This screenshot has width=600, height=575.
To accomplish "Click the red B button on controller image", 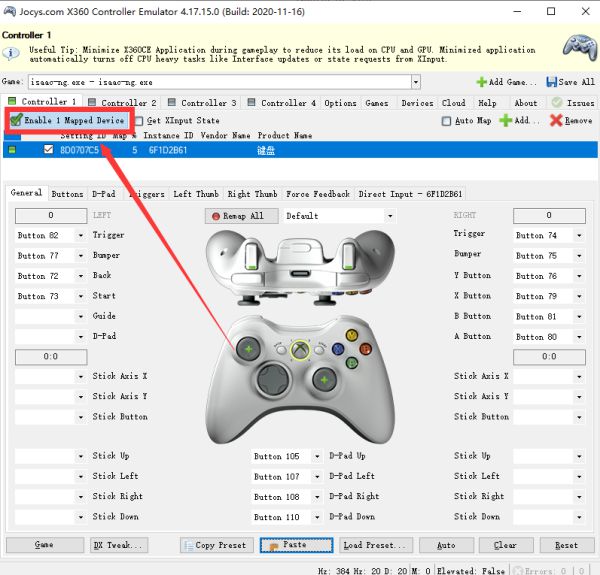I will click(365, 348).
